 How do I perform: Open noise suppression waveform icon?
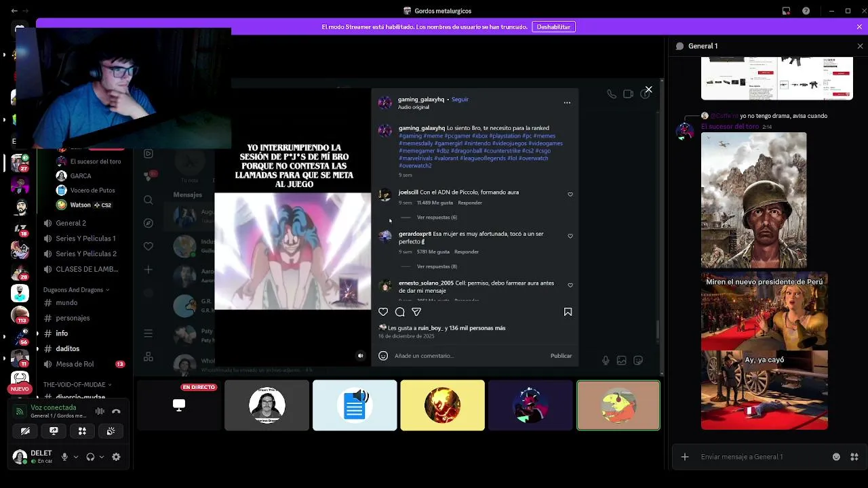tap(100, 411)
